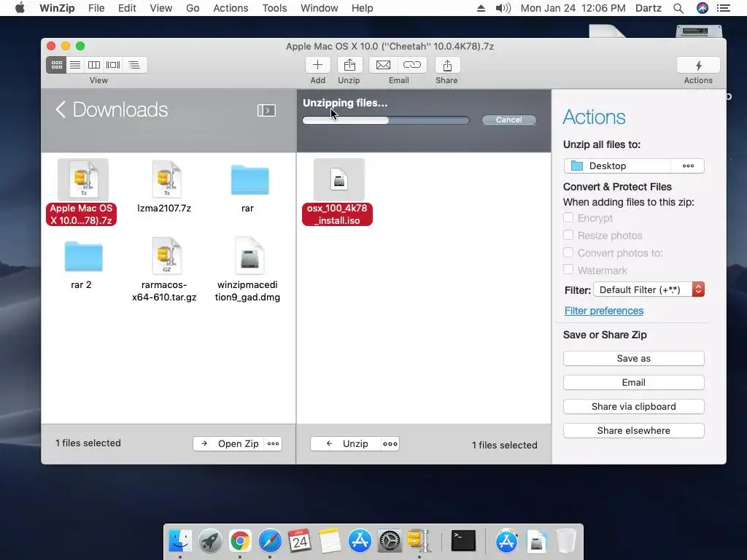Toggle the Actions lightning pane button
The image size is (747, 560).
tap(698, 65)
